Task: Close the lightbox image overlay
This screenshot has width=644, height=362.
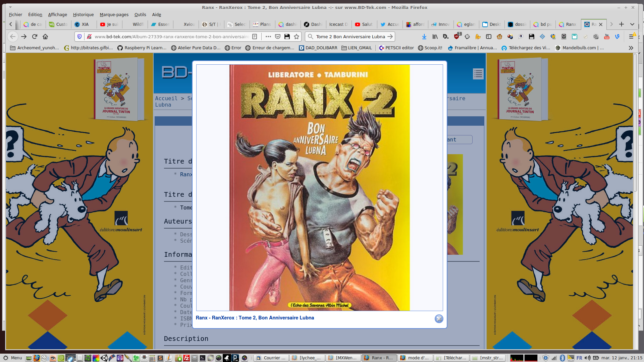Action: pyautogui.click(x=439, y=319)
